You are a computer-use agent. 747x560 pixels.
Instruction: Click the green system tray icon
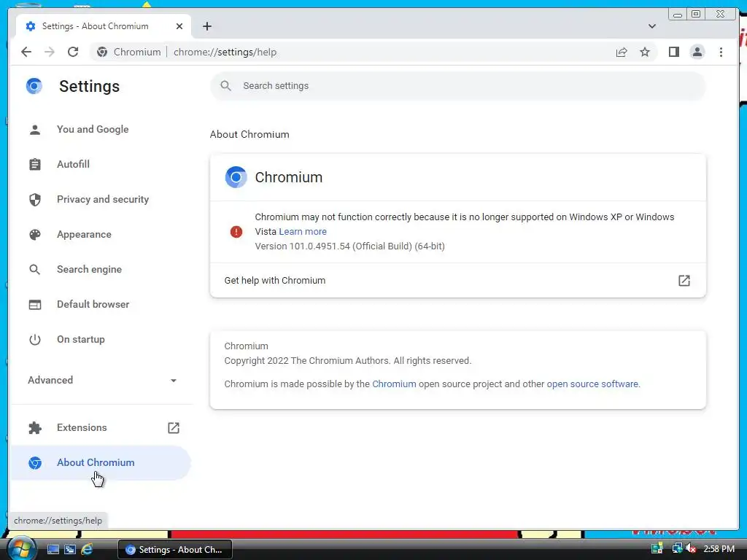point(657,549)
